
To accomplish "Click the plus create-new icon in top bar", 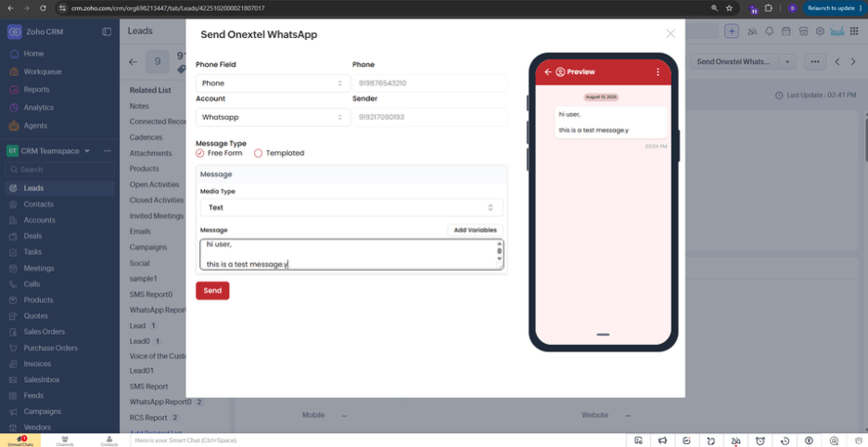I will point(732,31).
